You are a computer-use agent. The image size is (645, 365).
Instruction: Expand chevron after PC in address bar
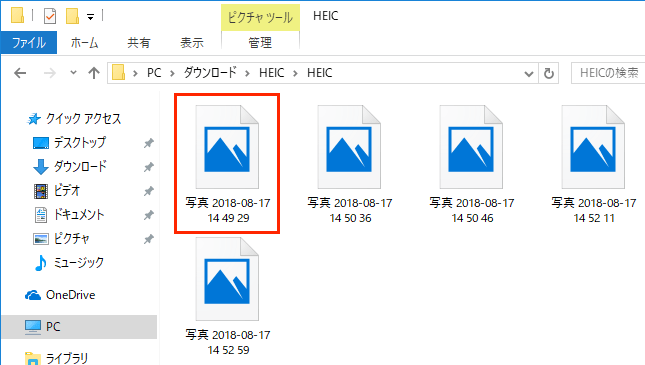click(172, 73)
